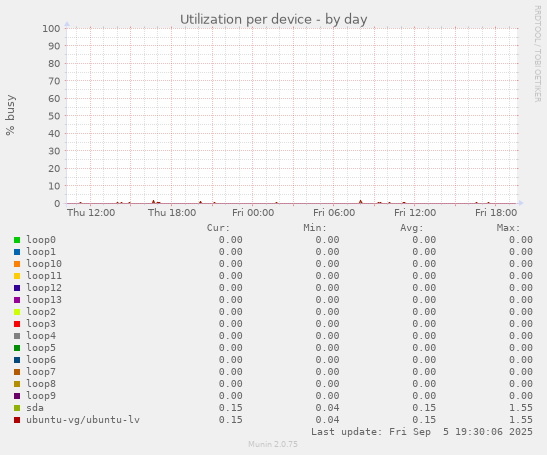The image size is (547, 455).
Task: Click the loop4 gray color swatch
Action: point(17,336)
